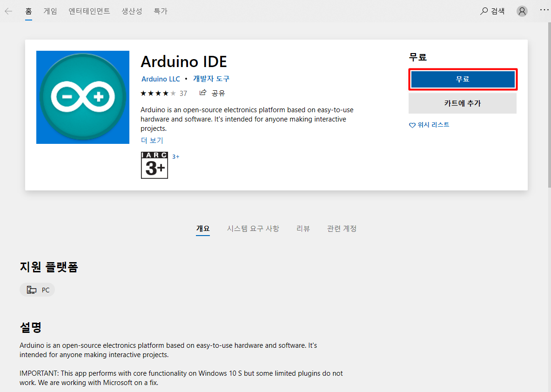551x392 pixels.
Task: Switch to the 개요 section tab
Action: coord(203,229)
